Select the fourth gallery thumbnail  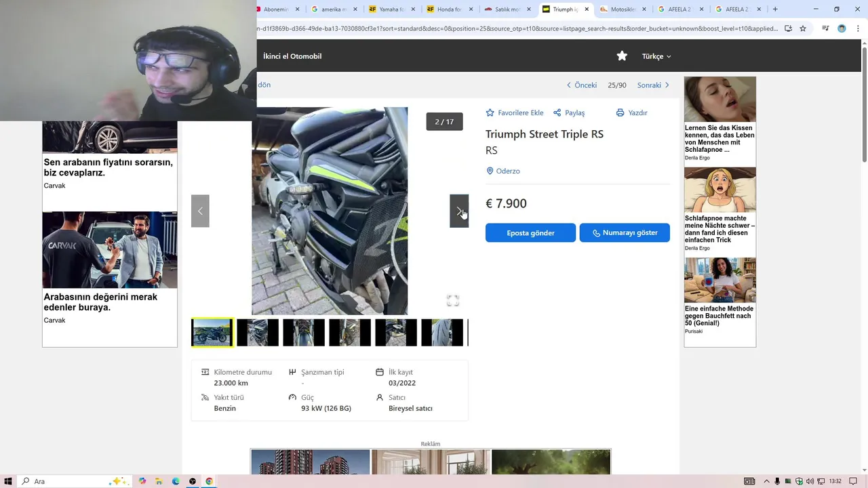coord(350,333)
